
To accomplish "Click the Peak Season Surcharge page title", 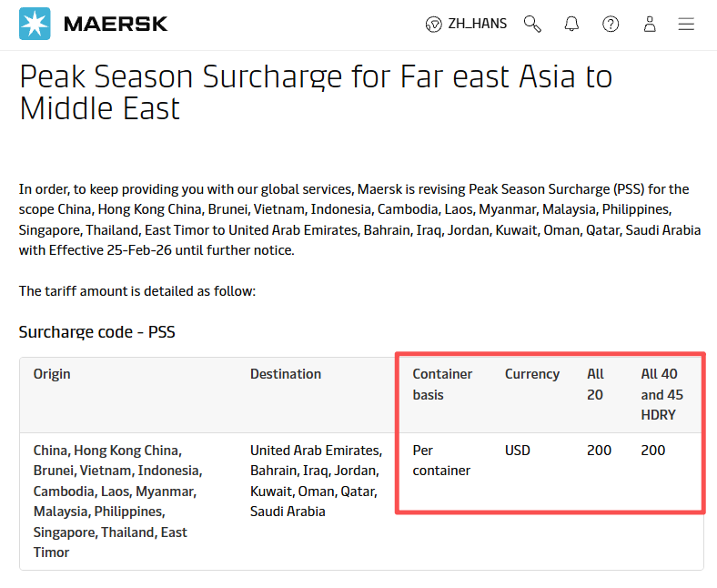I will 316,92.
